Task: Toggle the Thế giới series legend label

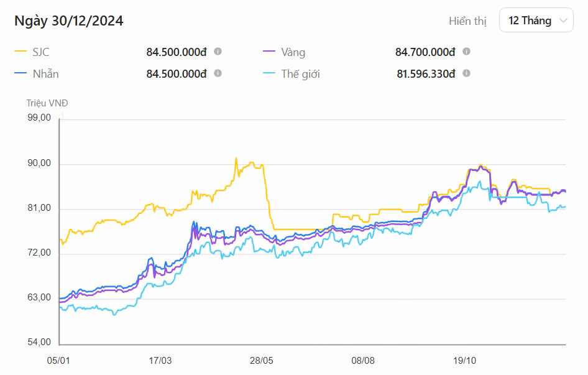Action: 301,74
